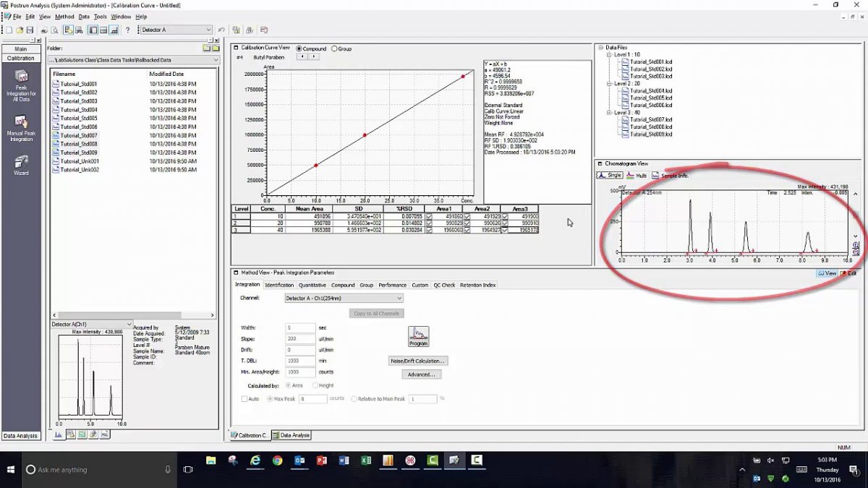
Task: Open Excel from the taskbar
Action: tap(366, 460)
